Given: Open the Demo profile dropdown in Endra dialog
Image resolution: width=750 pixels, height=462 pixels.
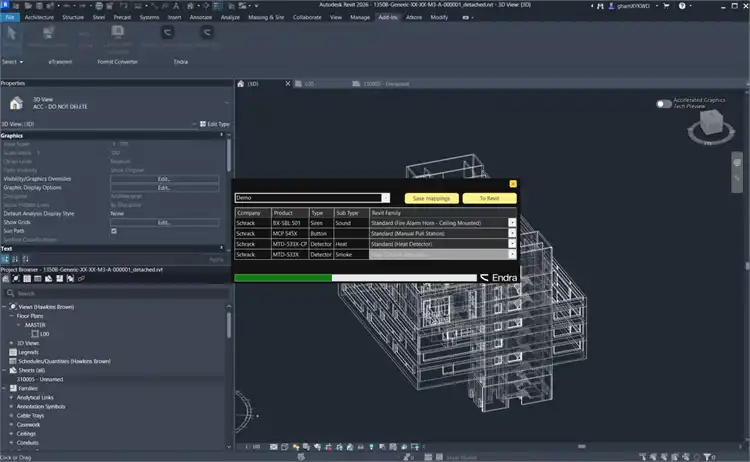Looking at the screenshot, I should click(386, 198).
